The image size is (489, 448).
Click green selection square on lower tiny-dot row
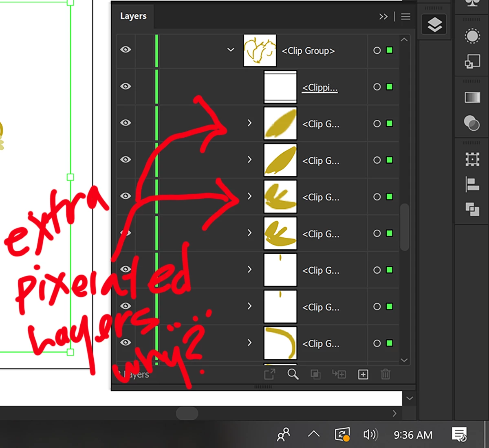[x=390, y=306]
